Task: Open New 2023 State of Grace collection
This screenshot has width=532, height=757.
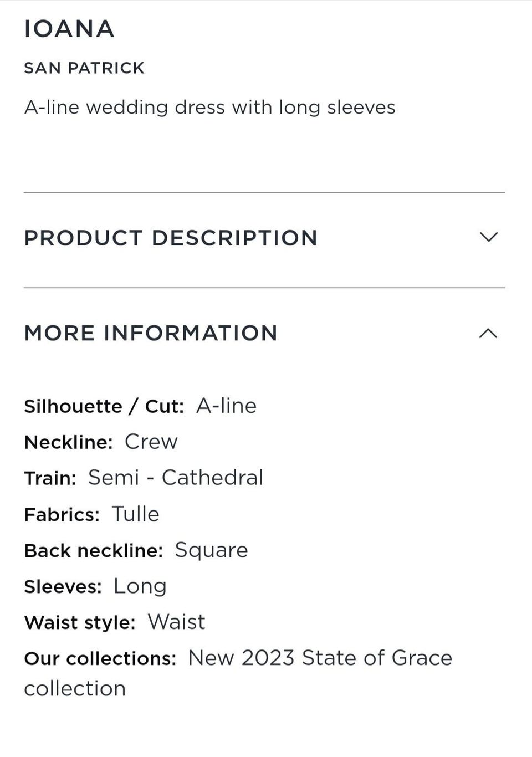Action: point(320,658)
